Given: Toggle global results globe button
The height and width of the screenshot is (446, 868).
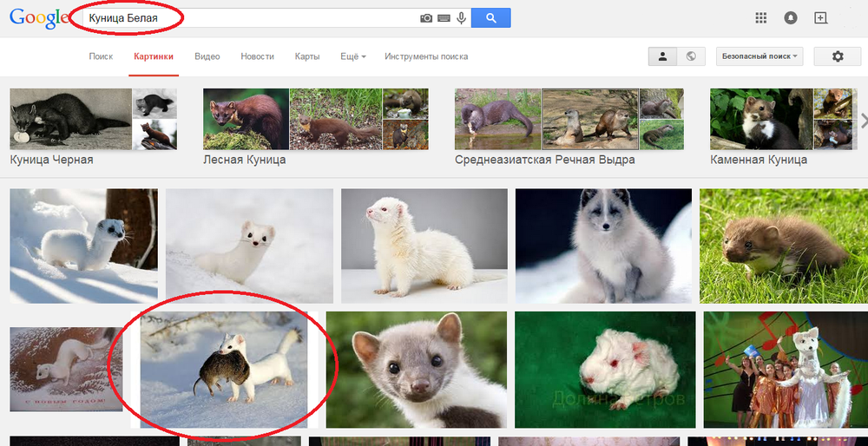Looking at the screenshot, I should 690,56.
